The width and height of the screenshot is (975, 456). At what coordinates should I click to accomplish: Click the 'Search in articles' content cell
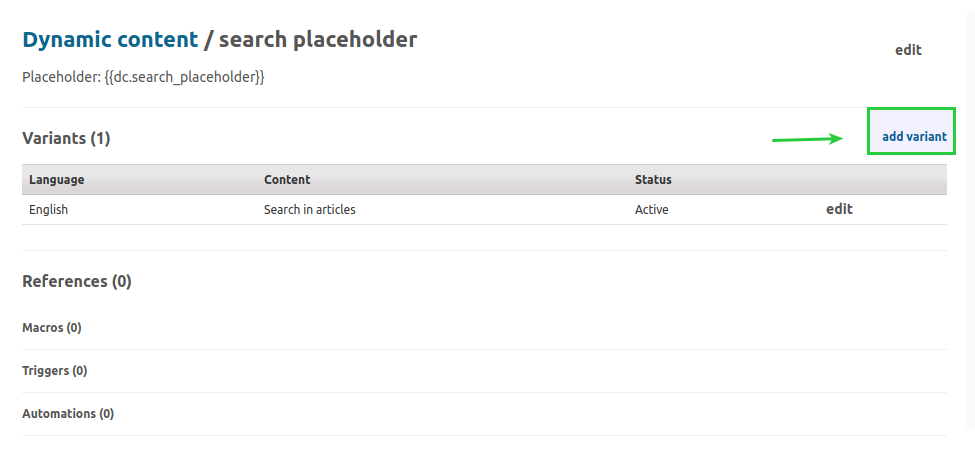pos(309,210)
